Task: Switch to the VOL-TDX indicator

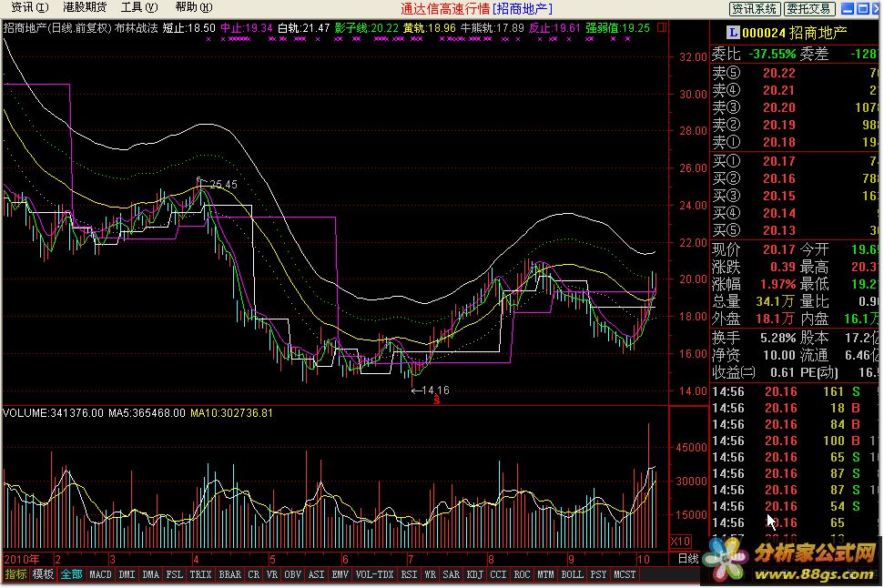Action: pos(374,574)
